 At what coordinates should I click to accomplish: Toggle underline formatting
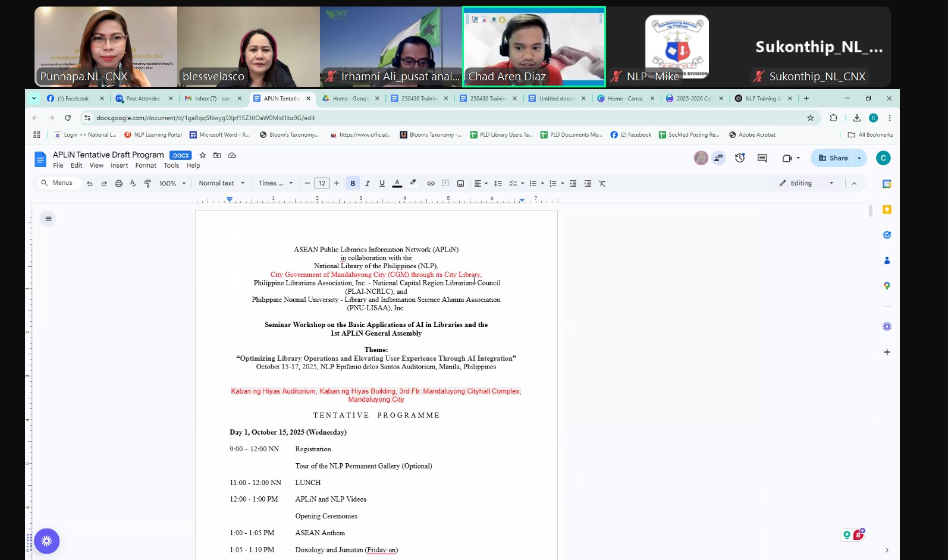(382, 184)
